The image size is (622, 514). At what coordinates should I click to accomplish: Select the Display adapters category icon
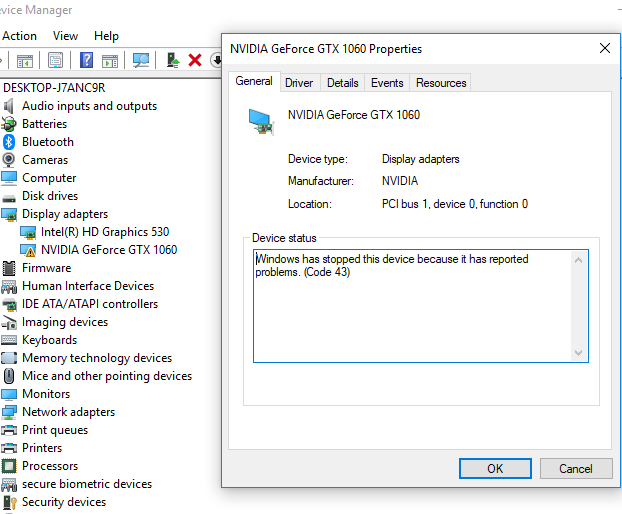click(x=9, y=214)
